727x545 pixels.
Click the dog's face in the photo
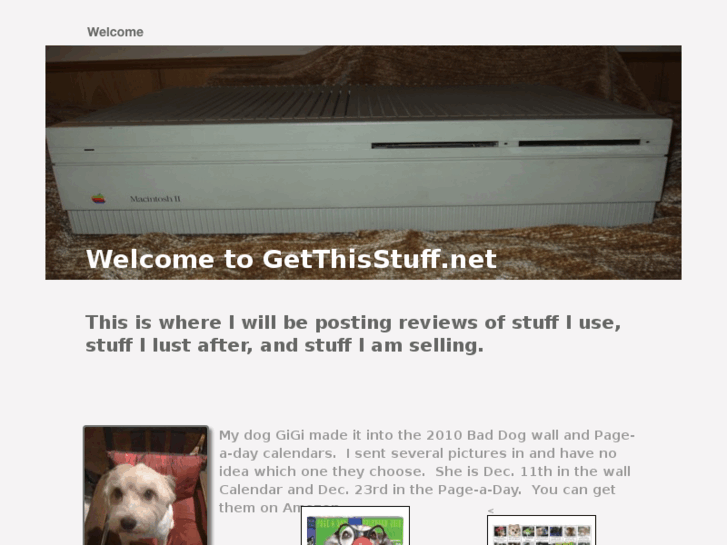tap(134, 501)
